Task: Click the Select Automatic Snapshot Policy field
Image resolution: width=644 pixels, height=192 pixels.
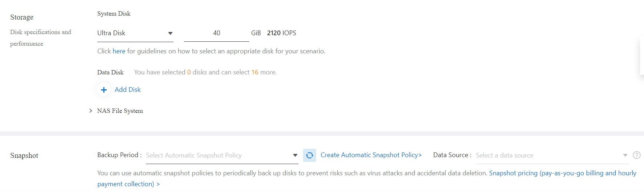Action: click(x=222, y=155)
